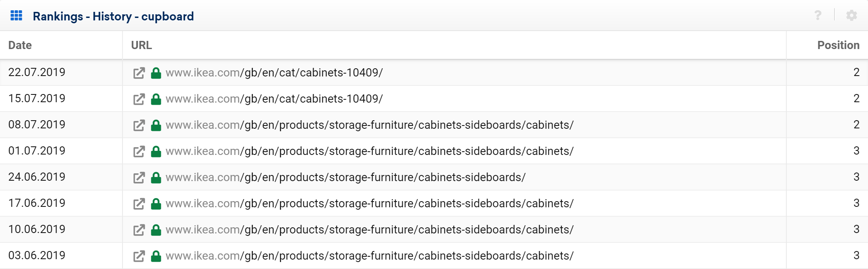Sort by the Position column header

(838, 45)
